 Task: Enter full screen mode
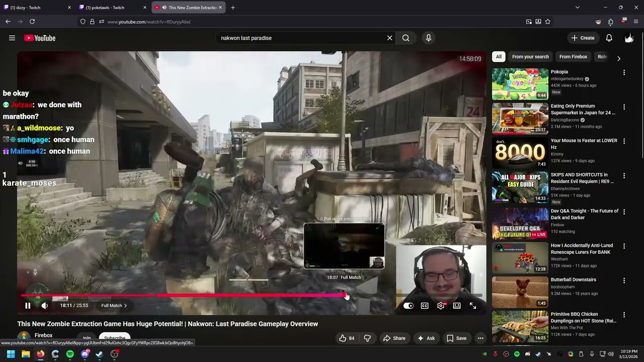pos(473,305)
